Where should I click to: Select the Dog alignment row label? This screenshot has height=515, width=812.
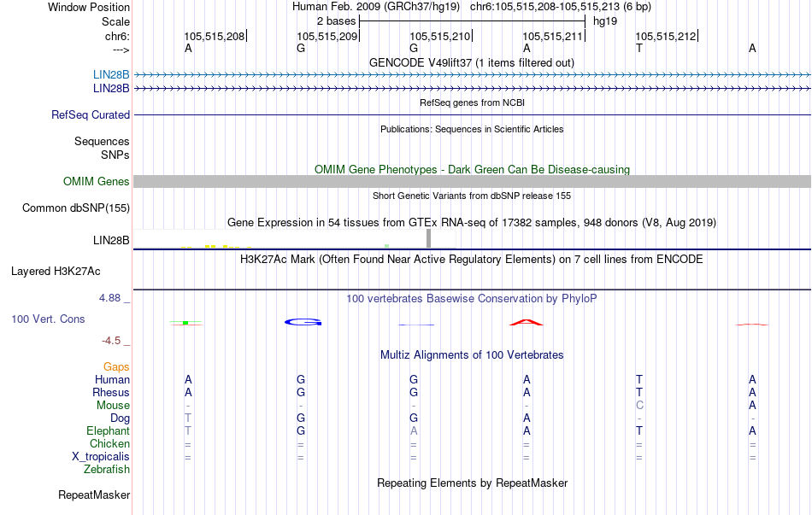click(x=120, y=418)
